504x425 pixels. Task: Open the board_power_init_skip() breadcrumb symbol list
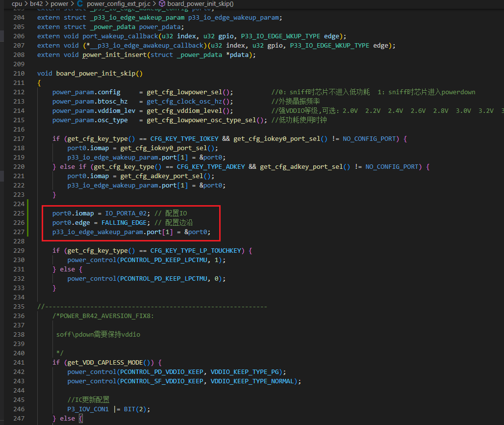[x=201, y=3]
